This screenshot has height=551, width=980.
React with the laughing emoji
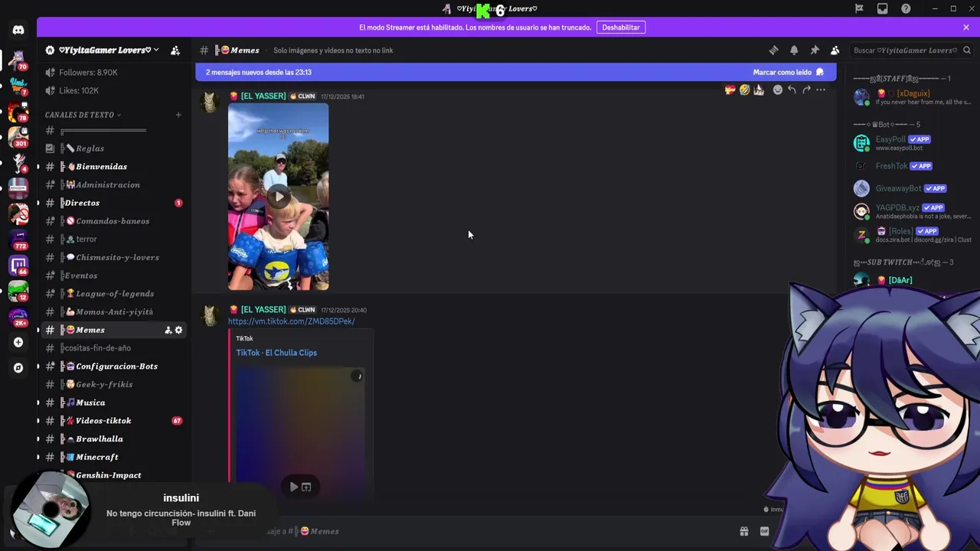click(x=744, y=90)
